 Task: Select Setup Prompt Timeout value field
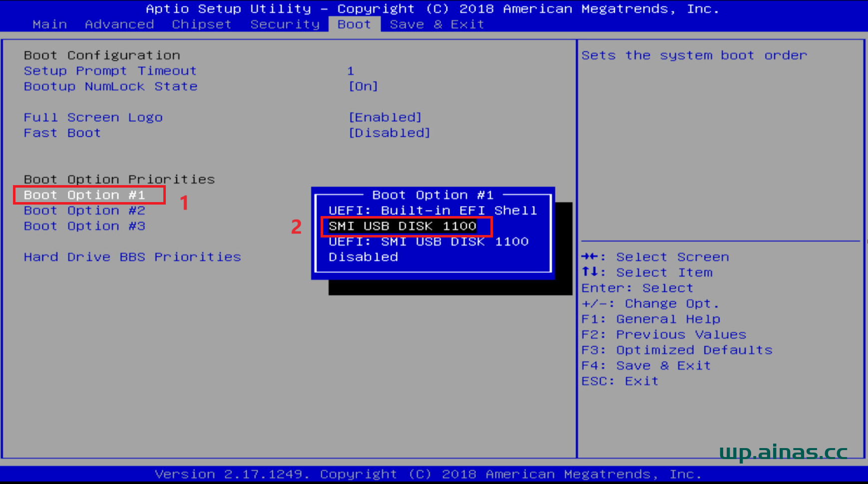tap(351, 71)
